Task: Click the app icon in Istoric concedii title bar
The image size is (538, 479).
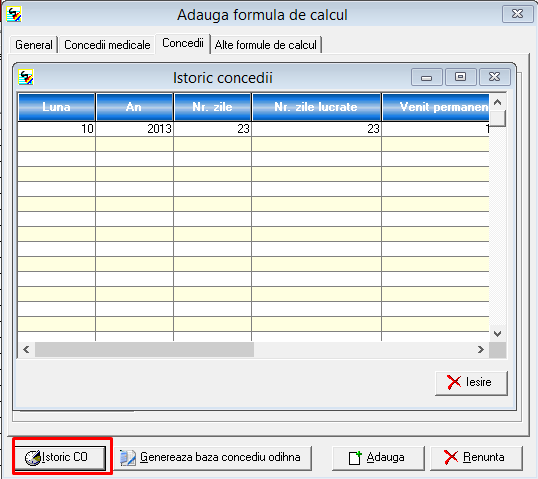Action: coord(26,77)
